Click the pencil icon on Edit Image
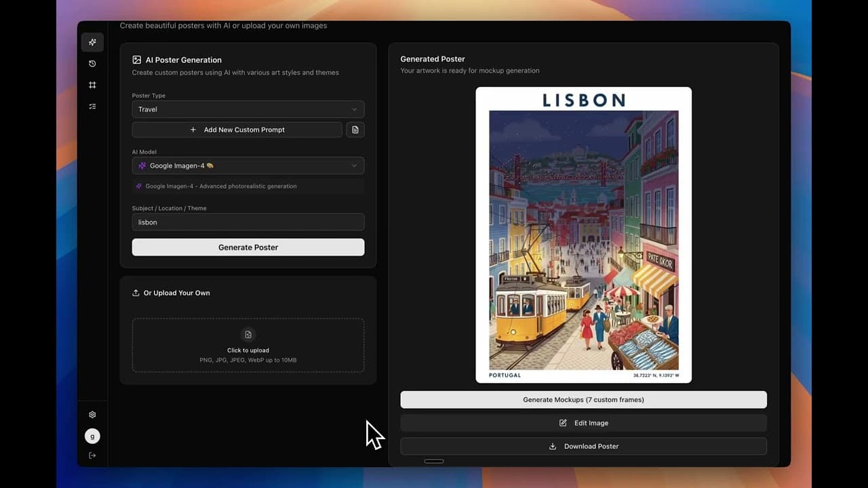The width and height of the screenshot is (868, 488). point(563,423)
